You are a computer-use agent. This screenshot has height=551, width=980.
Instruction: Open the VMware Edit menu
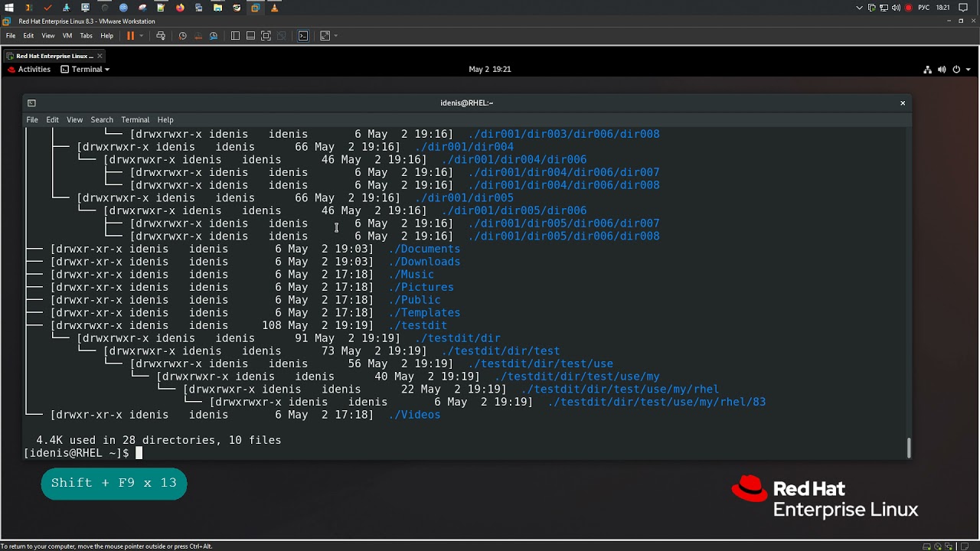click(28, 35)
